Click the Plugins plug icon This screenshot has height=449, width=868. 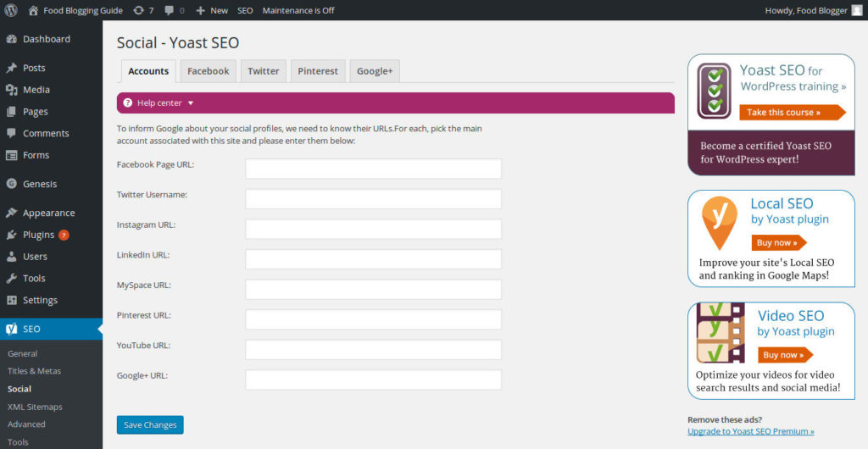coord(11,235)
